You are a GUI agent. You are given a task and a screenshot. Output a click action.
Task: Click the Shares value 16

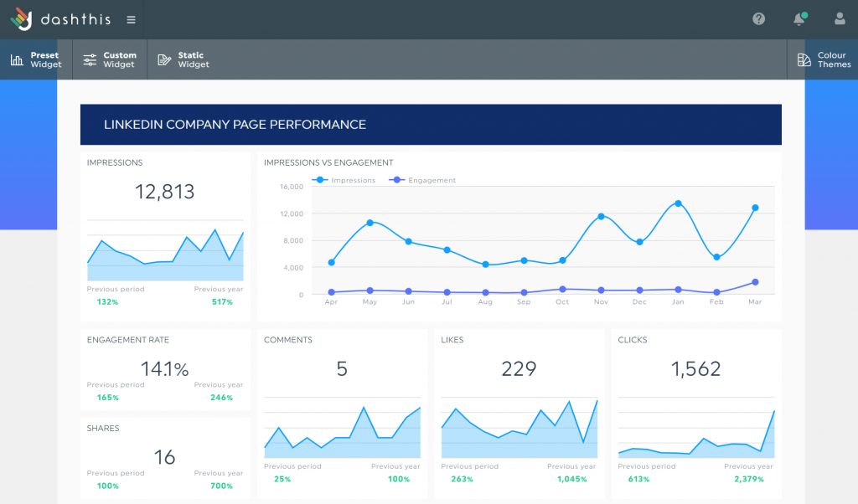(165, 458)
